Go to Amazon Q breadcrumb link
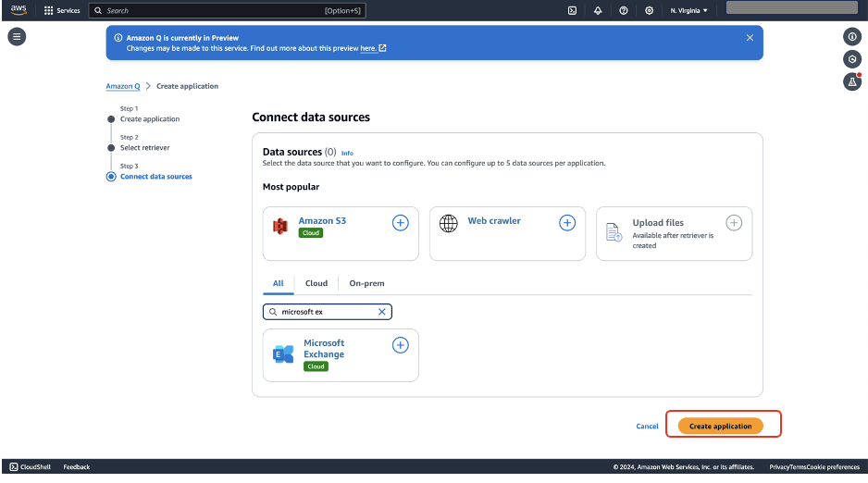868x483 pixels. click(x=123, y=86)
